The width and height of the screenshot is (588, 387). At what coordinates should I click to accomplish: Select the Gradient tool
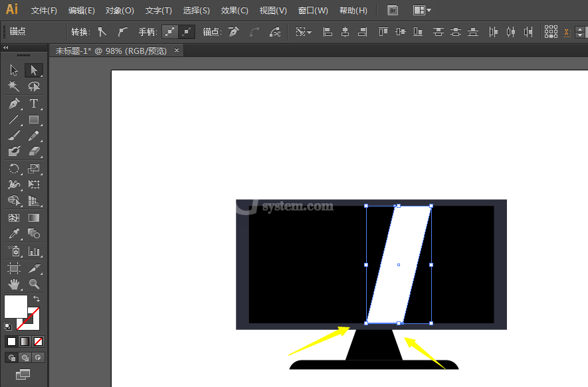[x=34, y=218]
